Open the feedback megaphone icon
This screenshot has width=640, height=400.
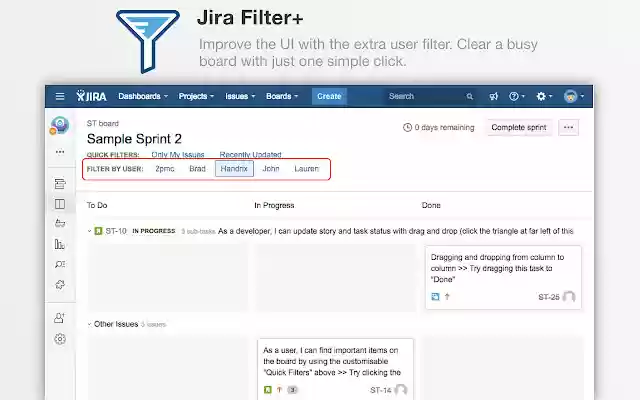[x=494, y=96]
